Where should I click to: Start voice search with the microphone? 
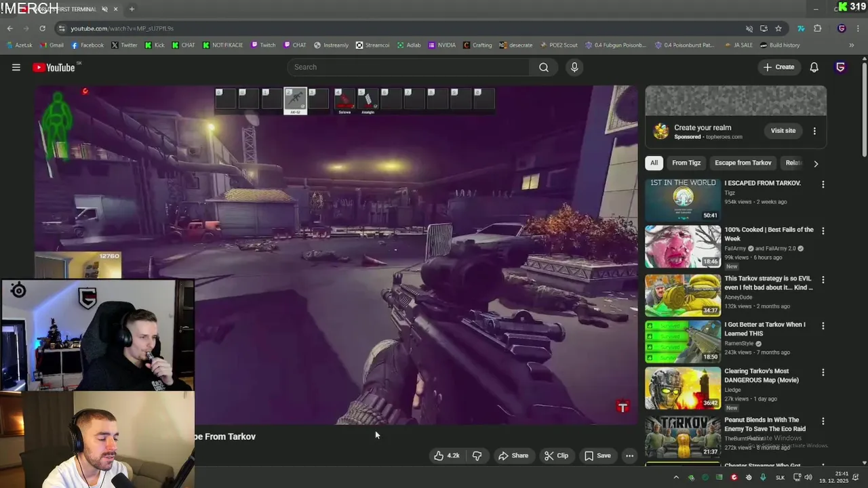pyautogui.click(x=574, y=67)
